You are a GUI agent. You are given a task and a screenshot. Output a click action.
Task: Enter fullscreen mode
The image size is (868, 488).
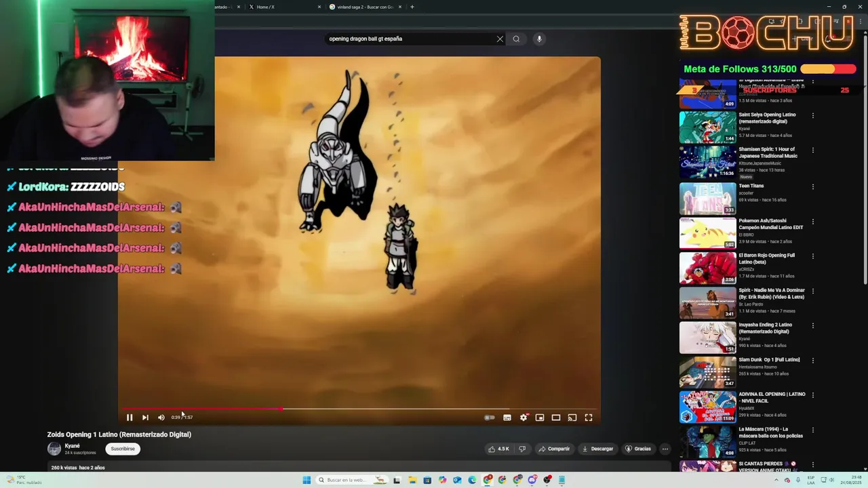pyautogui.click(x=589, y=418)
